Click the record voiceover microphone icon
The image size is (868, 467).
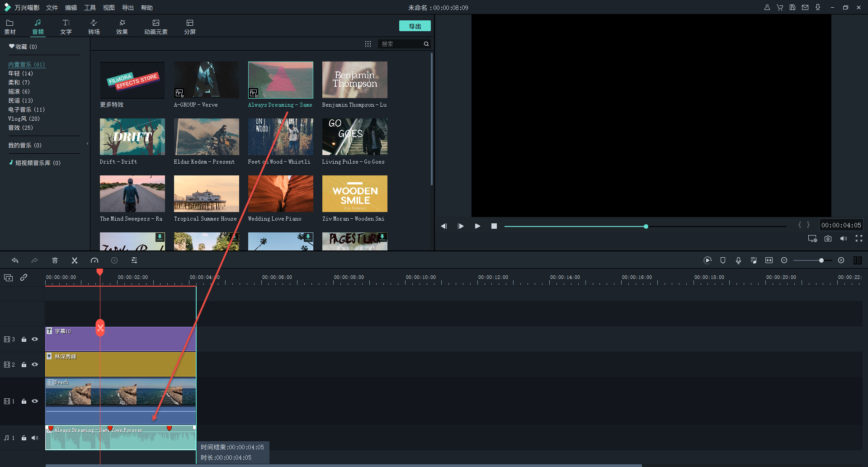pos(738,260)
